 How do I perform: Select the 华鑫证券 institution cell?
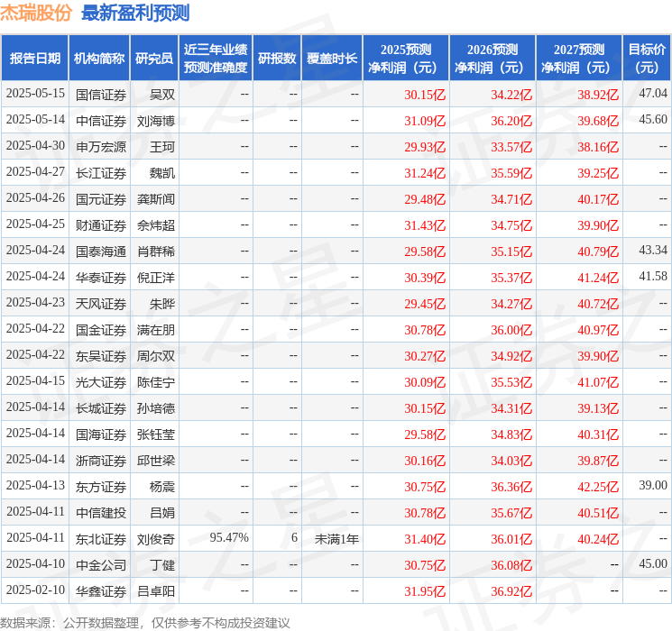(101, 591)
